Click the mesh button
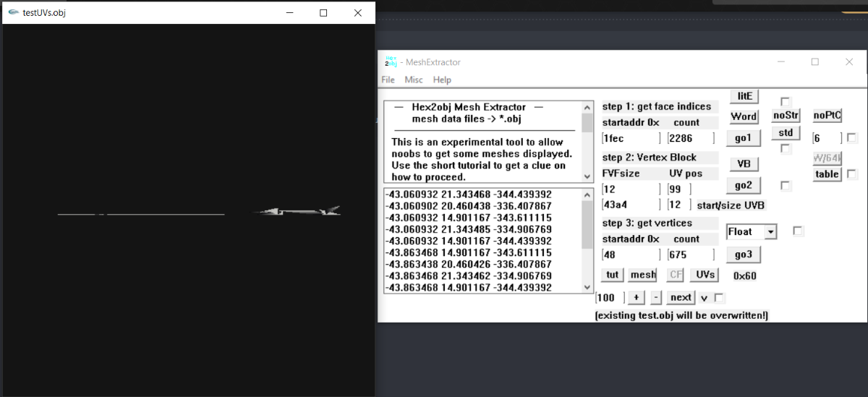The height and width of the screenshot is (397, 868). pos(642,275)
